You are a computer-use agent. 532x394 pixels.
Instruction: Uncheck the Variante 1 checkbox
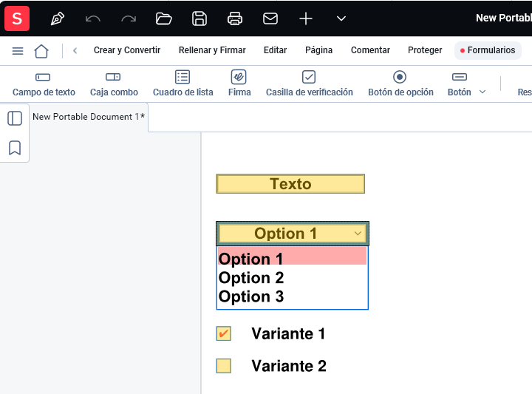(224, 333)
